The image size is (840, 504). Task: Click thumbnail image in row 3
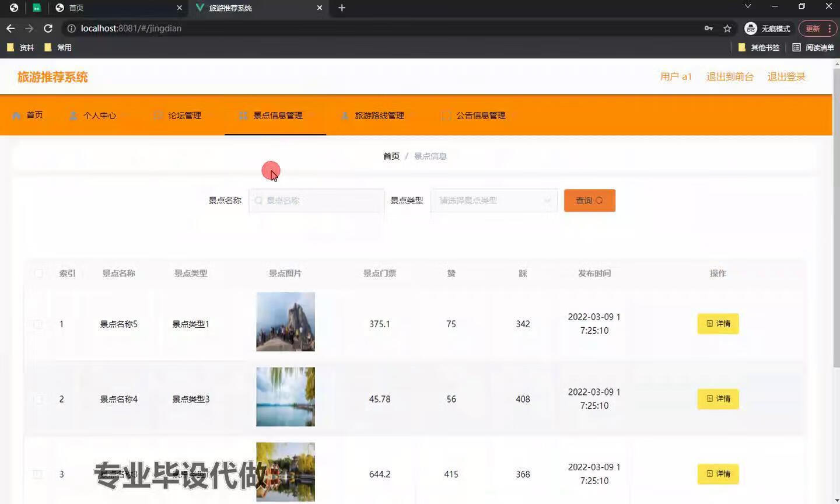pyautogui.click(x=285, y=472)
